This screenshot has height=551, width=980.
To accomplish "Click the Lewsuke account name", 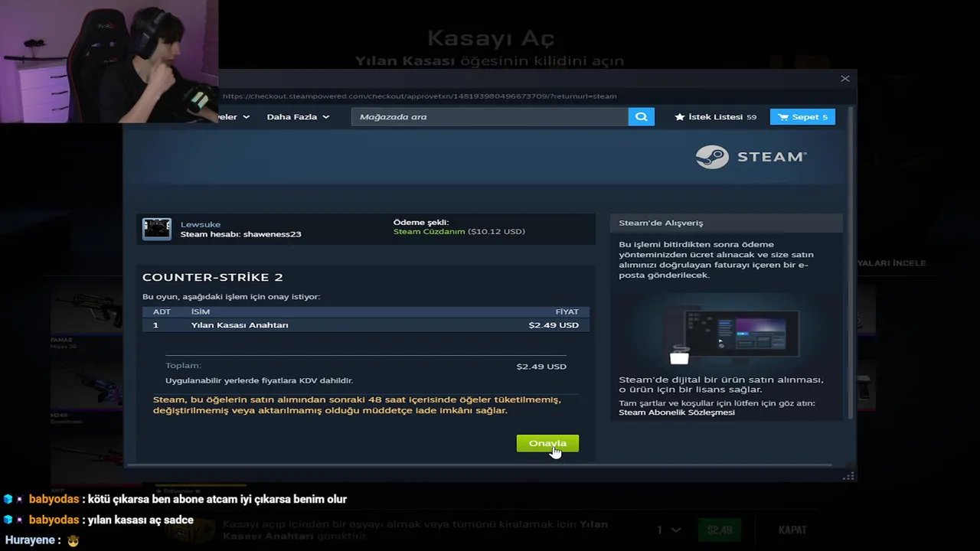I will 201,224.
